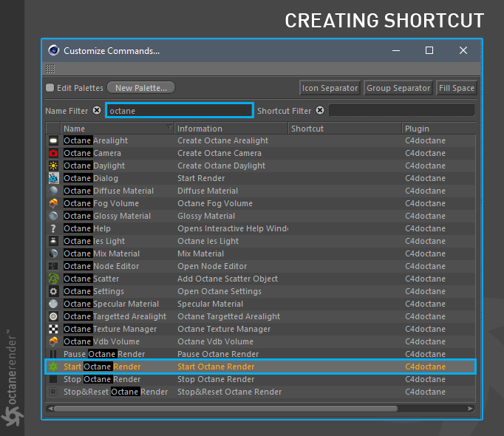This screenshot has width=504, height=436.
Task: Select the Octane Node Editor name
Action: click(x=101, y=266)
